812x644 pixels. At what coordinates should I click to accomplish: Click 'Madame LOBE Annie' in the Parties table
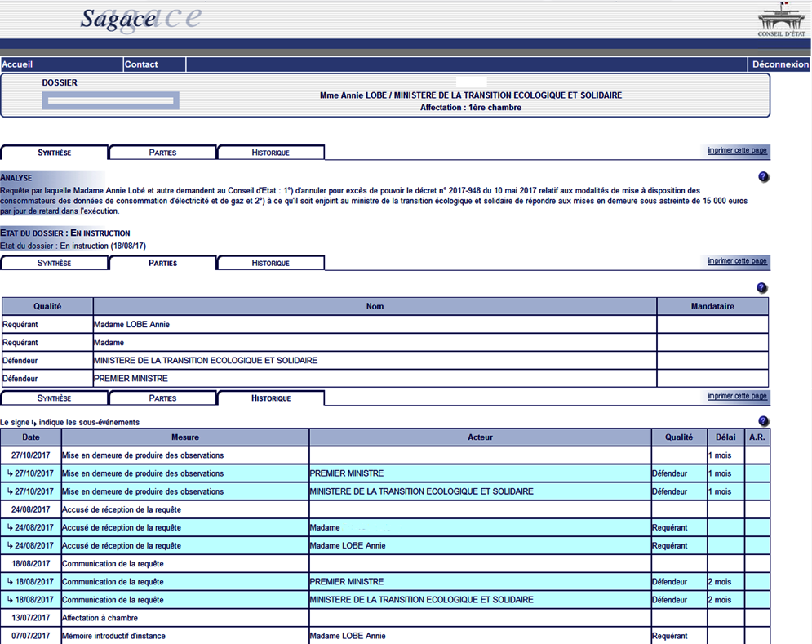(131, 324)
